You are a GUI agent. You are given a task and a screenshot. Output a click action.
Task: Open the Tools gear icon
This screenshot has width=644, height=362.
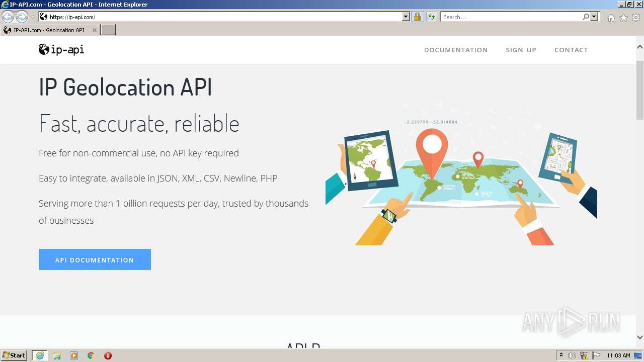636,18
